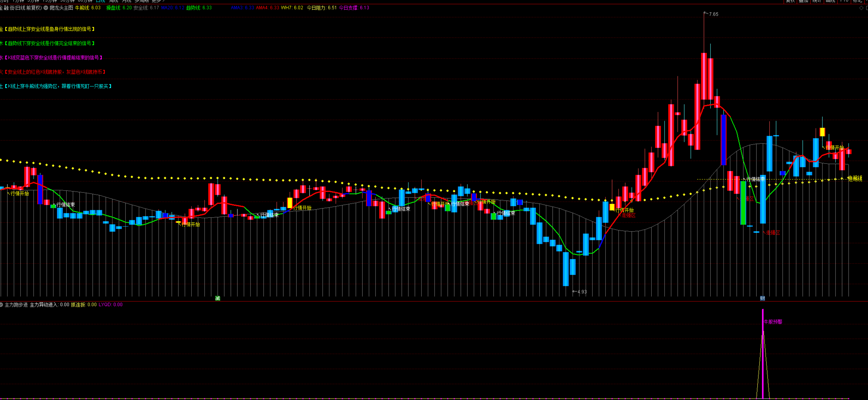
Task: Click the magenta 牛股预警 label
Action: [773, 322]
